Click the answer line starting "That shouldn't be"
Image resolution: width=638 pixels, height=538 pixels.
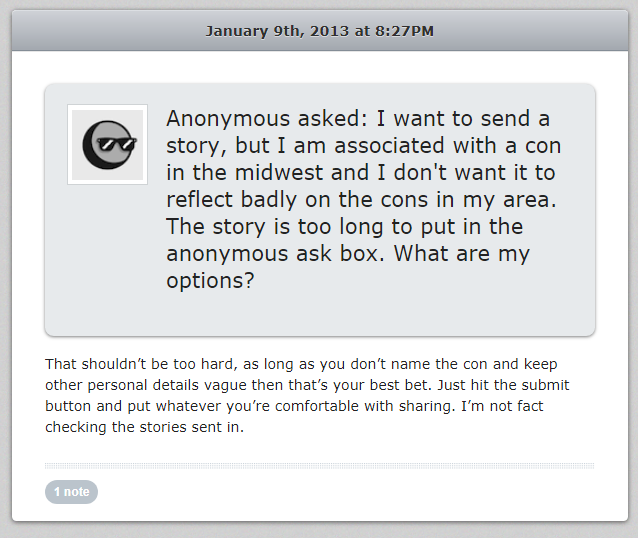301,364
